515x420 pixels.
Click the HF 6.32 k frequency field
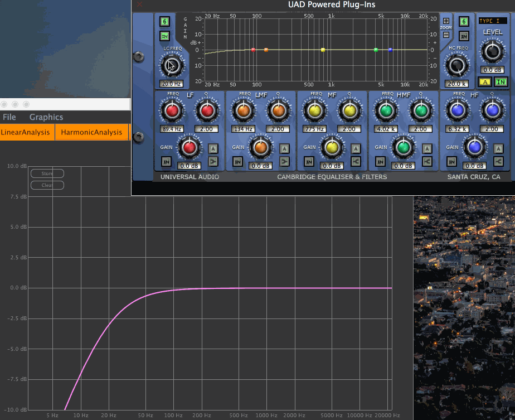(x=457, y=129)
